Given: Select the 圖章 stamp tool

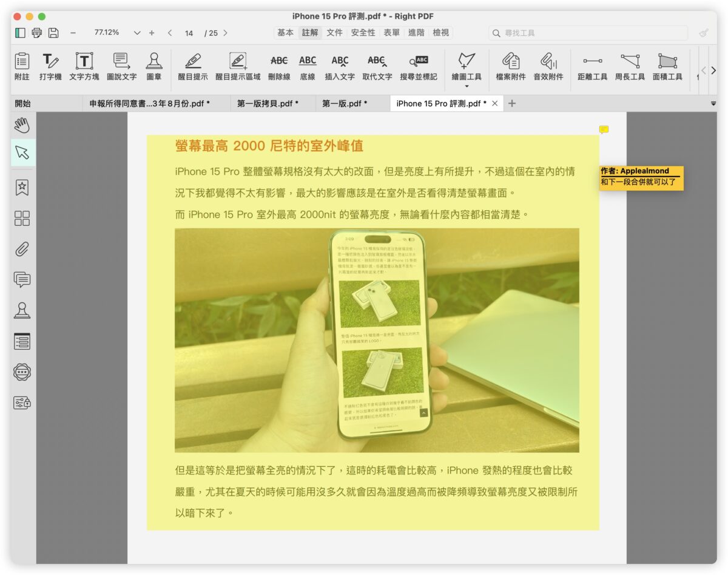Looking at the screenshot, I should point(154,66).
